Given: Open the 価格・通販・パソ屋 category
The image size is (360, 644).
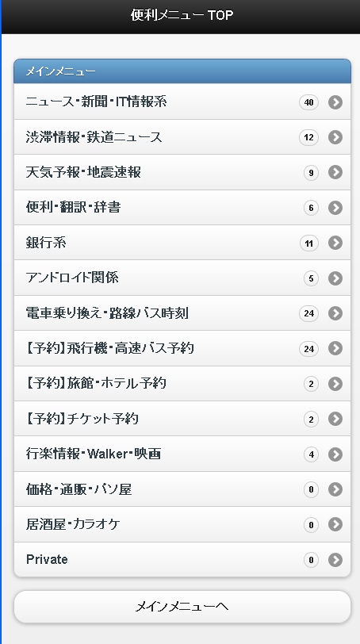Looking at the screenshot, I should pos(182,489).
